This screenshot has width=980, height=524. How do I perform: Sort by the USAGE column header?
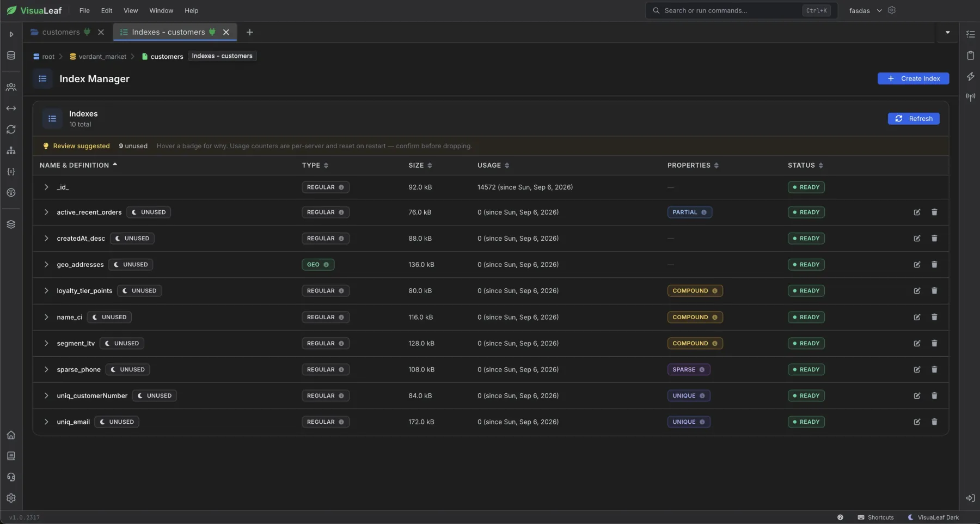(x=493, y=166)
